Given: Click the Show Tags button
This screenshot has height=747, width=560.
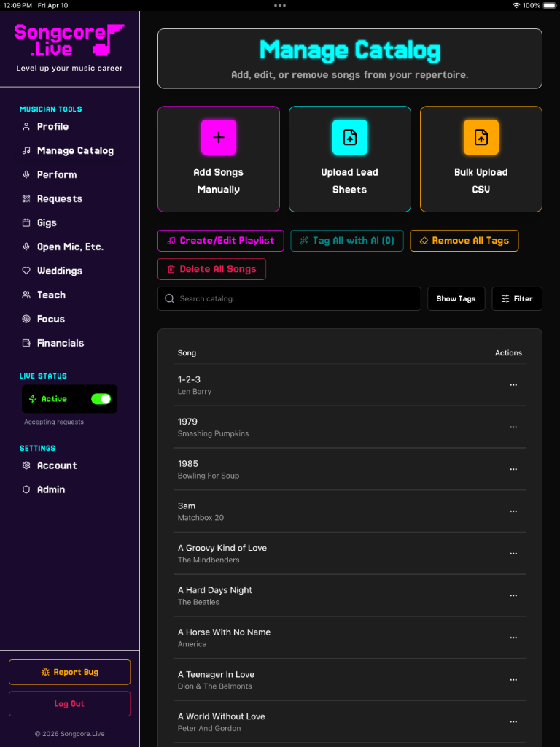Looking at the screenshot, I should (x=456, y=298).
